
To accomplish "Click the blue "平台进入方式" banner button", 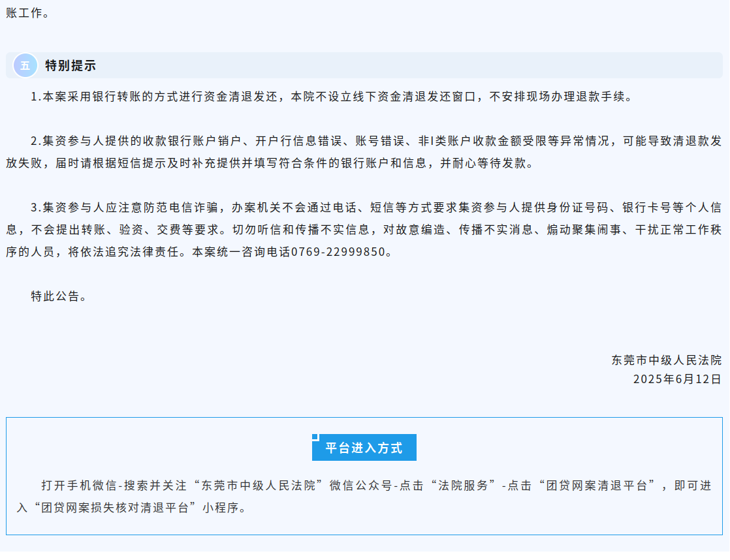I will (364, 448).
